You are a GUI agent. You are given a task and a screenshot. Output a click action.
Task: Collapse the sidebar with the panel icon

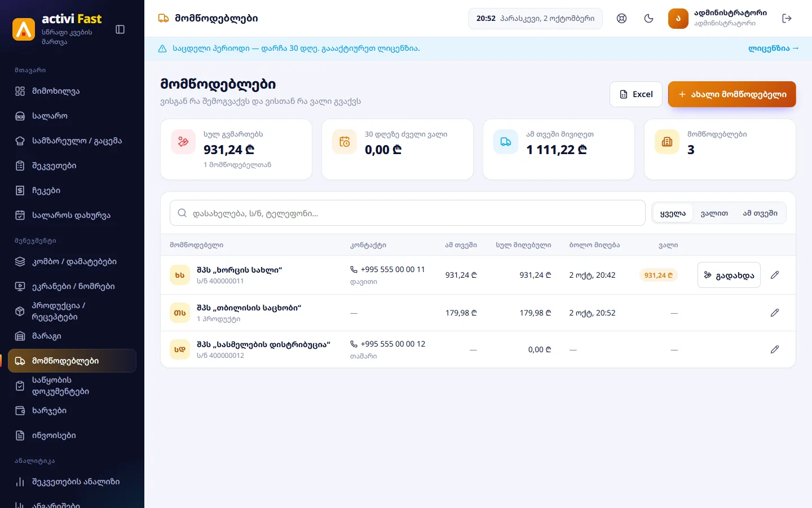coord(120,29)
